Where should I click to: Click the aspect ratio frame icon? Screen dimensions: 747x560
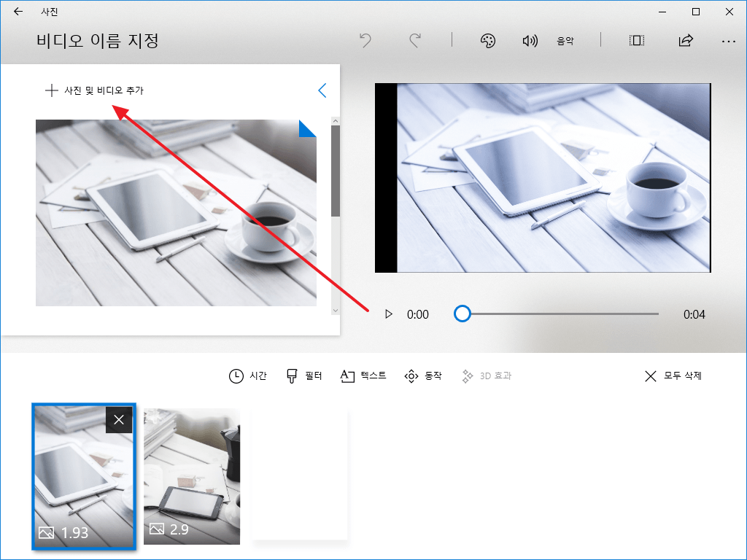tap(636, 41)
